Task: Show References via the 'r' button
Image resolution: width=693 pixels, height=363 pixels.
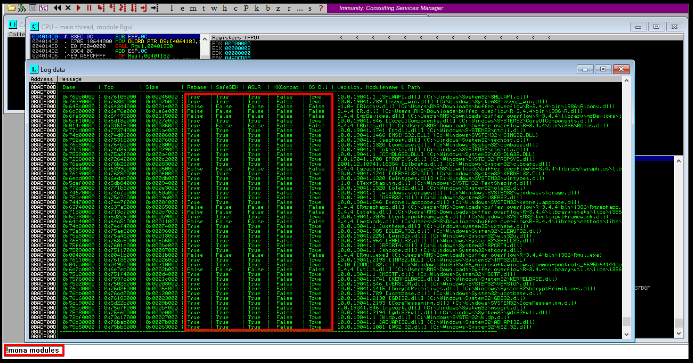Action: coord(289,8)
